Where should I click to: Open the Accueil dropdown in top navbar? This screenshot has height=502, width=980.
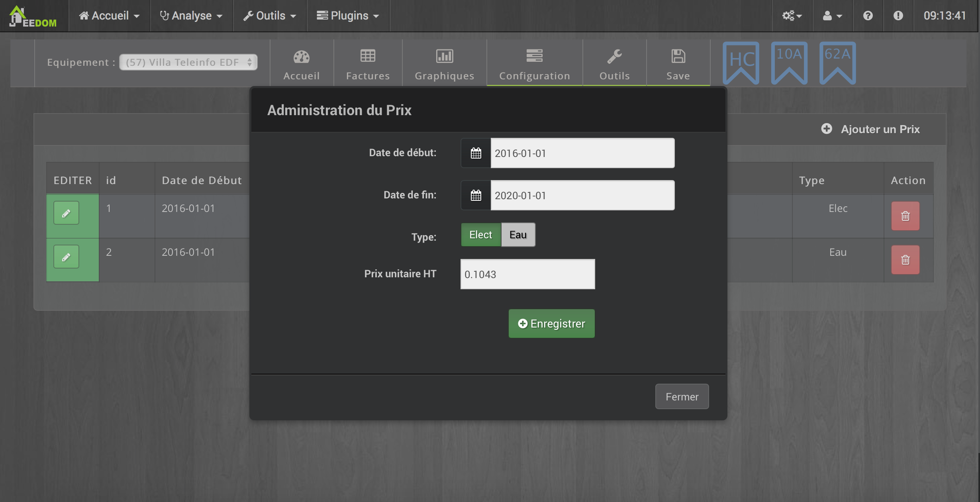tap(109, 16)
